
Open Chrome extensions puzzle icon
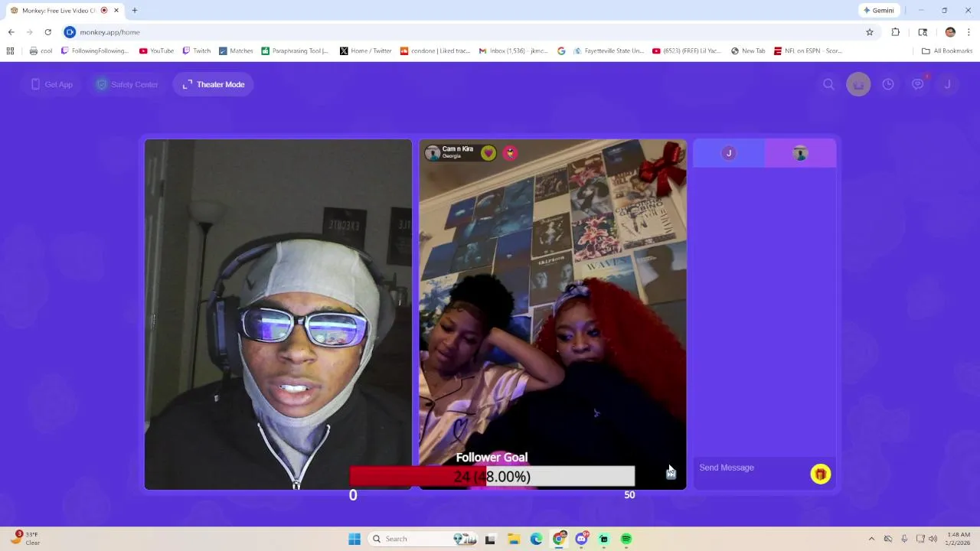point(895,32)
